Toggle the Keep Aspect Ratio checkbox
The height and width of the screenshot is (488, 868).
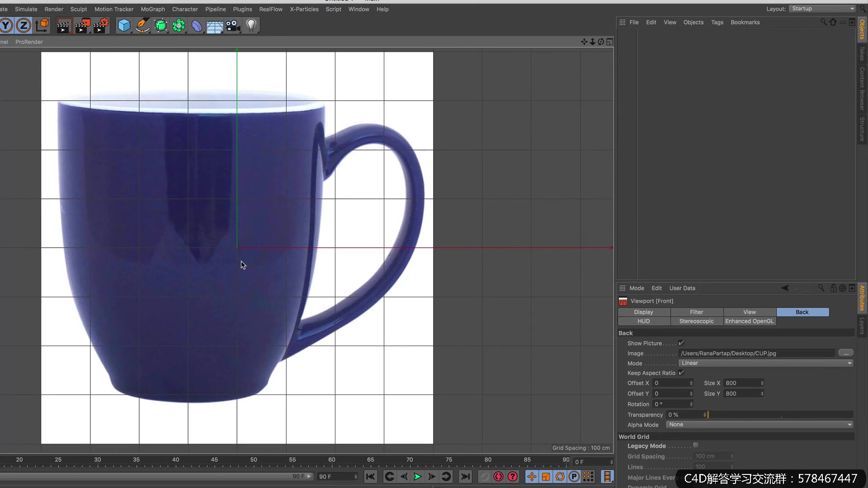point(681,373)
